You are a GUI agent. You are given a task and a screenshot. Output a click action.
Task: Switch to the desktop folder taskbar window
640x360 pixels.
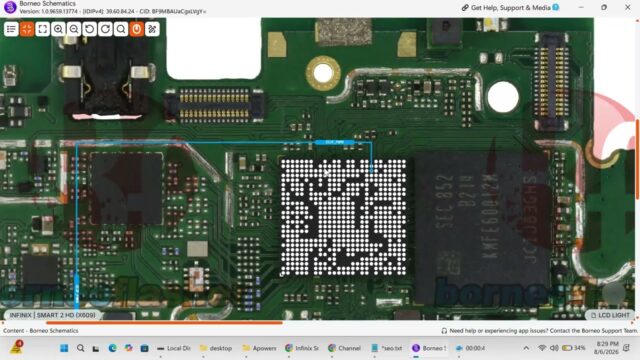[216, 348]
